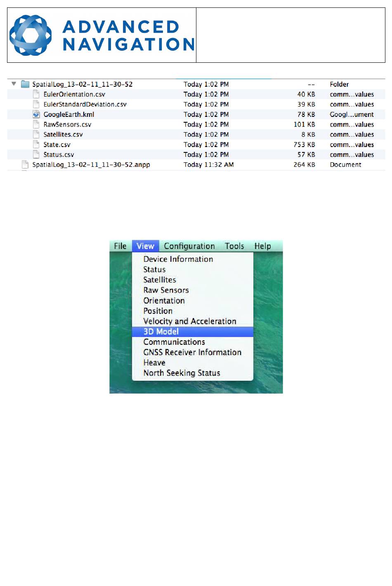Choose North Seeking Status entry

pos(192,373)
